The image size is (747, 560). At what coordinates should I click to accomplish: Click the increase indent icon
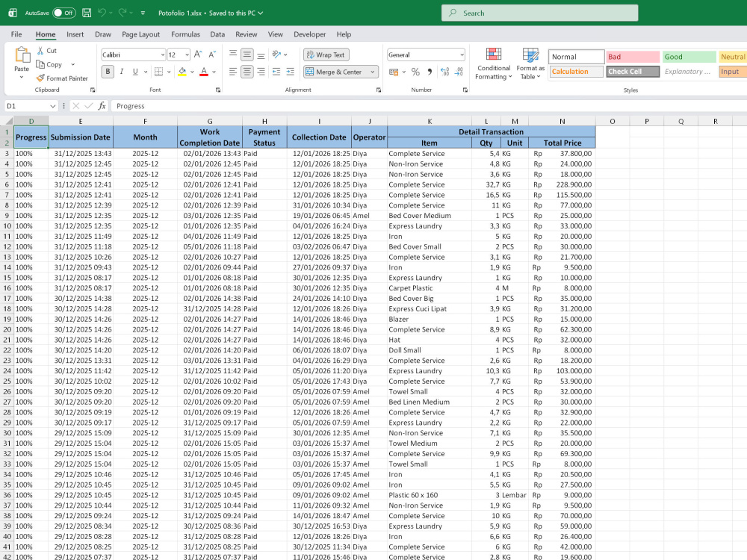pos(290,72)
